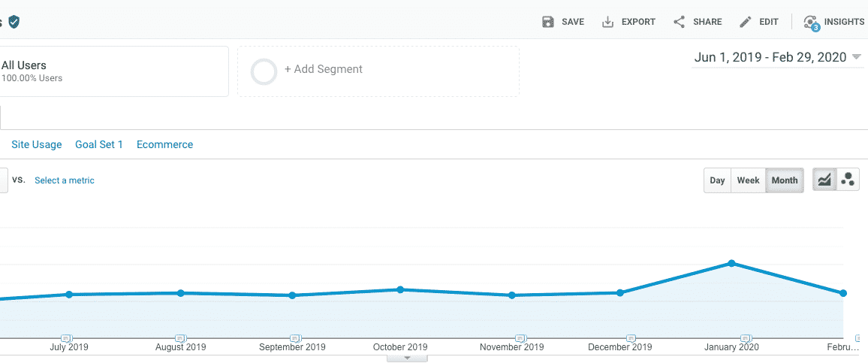Expand the collapse arrow below the chart

click(407, 358)
